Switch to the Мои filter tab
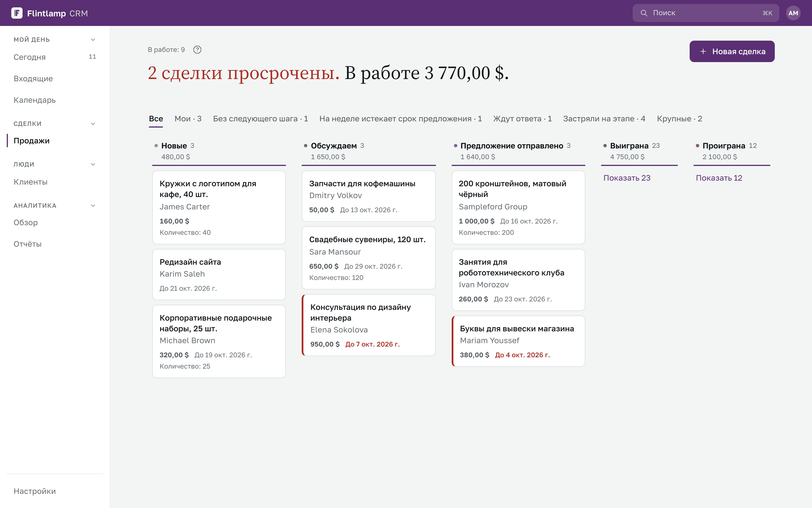Image resolution: width=812 pixels, height=508 pixels. pos(188,119)
